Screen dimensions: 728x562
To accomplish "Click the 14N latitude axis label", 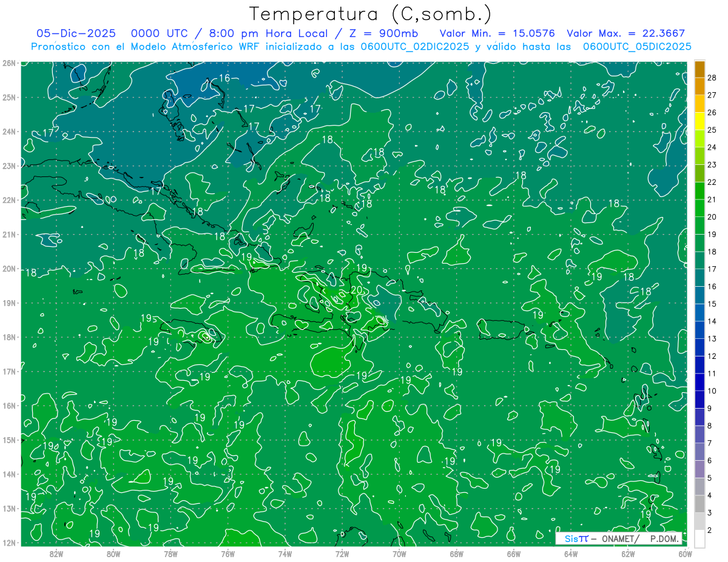I will pos(9,474).
